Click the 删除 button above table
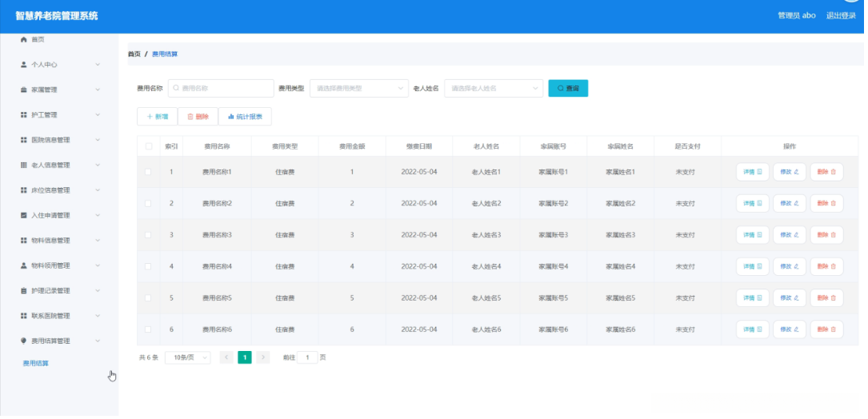The image size is (868, 419). [198, 117]
